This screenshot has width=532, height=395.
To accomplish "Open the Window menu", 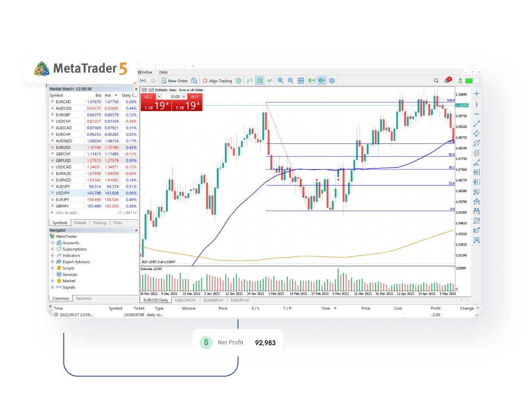I will pyautogui.click(x=145, y=72).
